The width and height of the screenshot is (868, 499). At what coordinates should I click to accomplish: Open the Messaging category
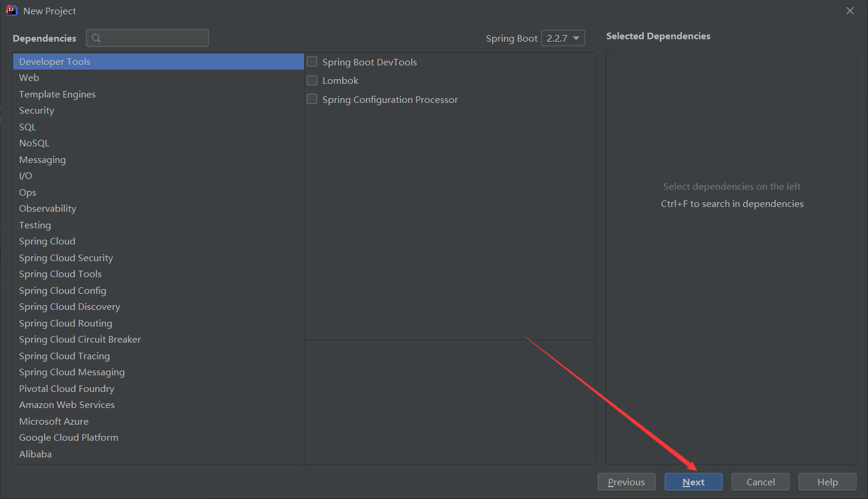tap(158, 159)
